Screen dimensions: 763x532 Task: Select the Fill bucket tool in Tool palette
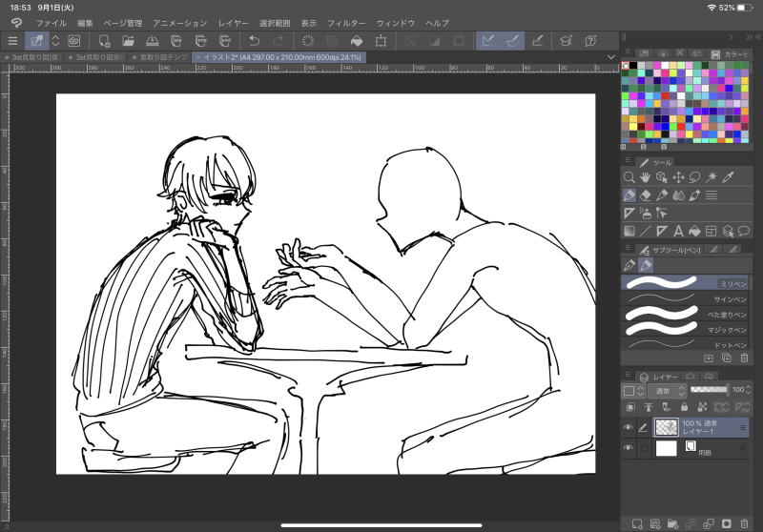tap(695, 232)
